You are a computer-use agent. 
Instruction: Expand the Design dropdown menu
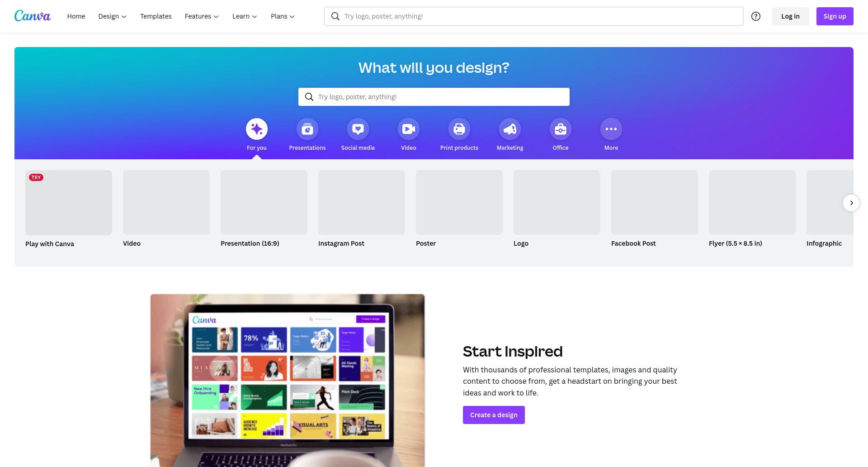[112, 16]
